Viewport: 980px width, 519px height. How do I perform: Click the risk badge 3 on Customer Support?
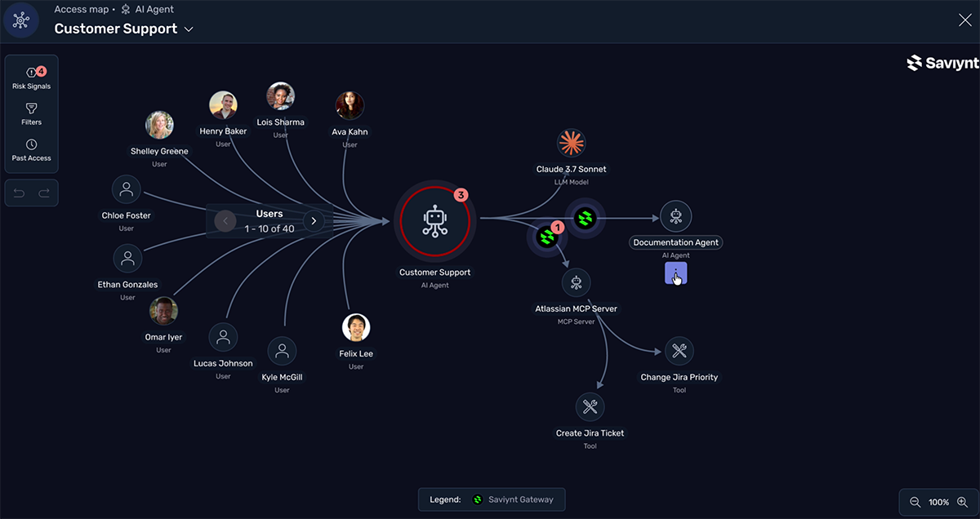click(461, 196)
